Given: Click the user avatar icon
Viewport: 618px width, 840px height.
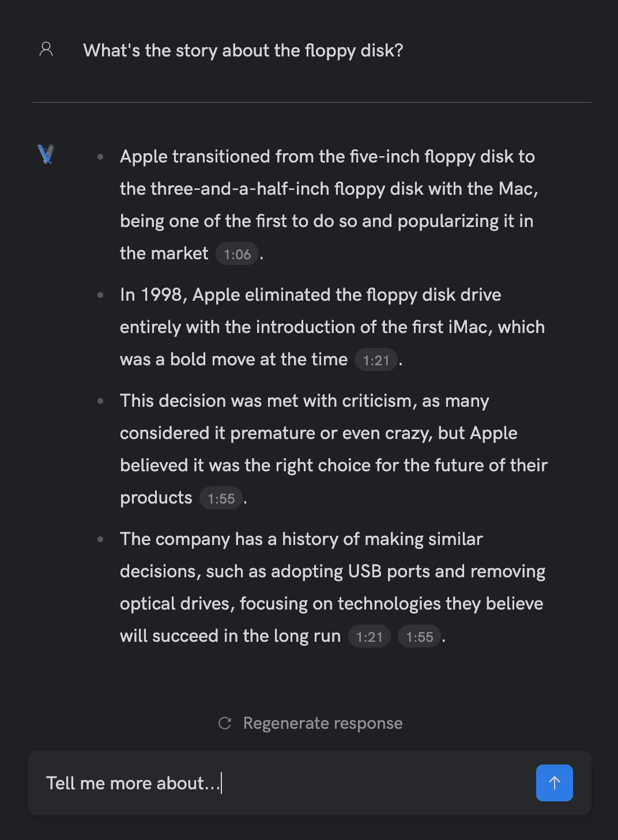Looking at the screenshot, I should (46, 50).
